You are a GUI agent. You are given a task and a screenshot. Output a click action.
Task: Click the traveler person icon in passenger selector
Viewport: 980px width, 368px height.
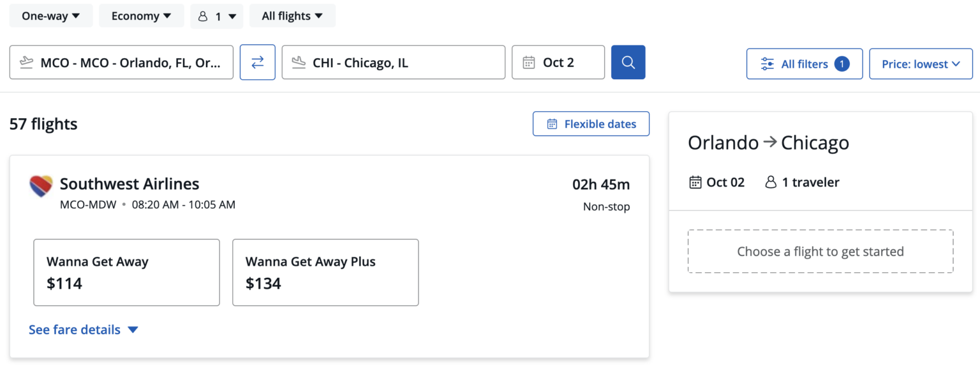coord(203,17)
